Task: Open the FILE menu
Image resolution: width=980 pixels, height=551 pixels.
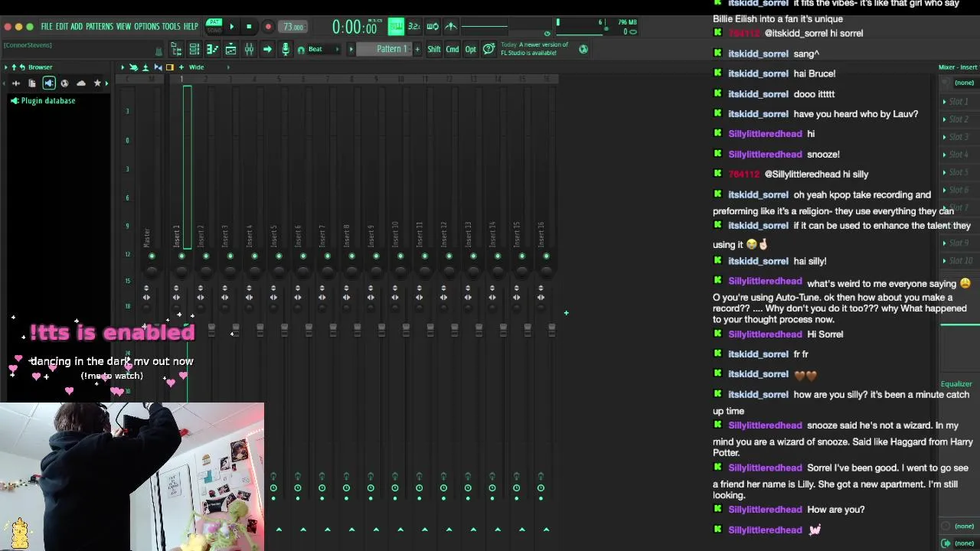Action: tap(47, 27)
